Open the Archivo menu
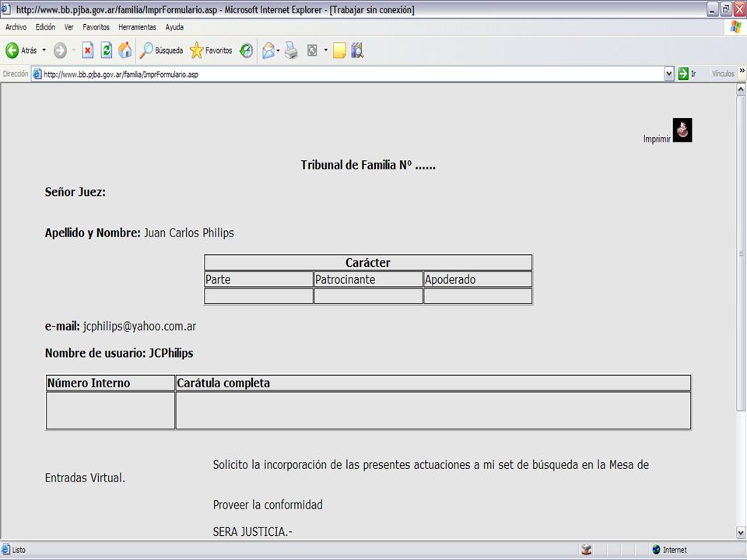The width and height of the screenshot is (747, 560). click(16, 27)
